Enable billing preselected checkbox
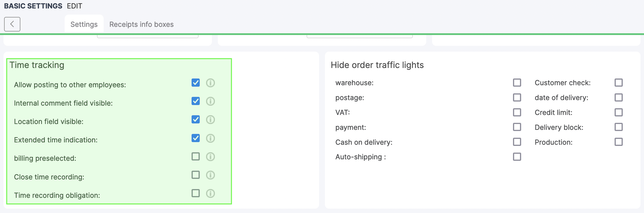Image resolution: width=644 pixels, height=213 pixels. point(196,156)
